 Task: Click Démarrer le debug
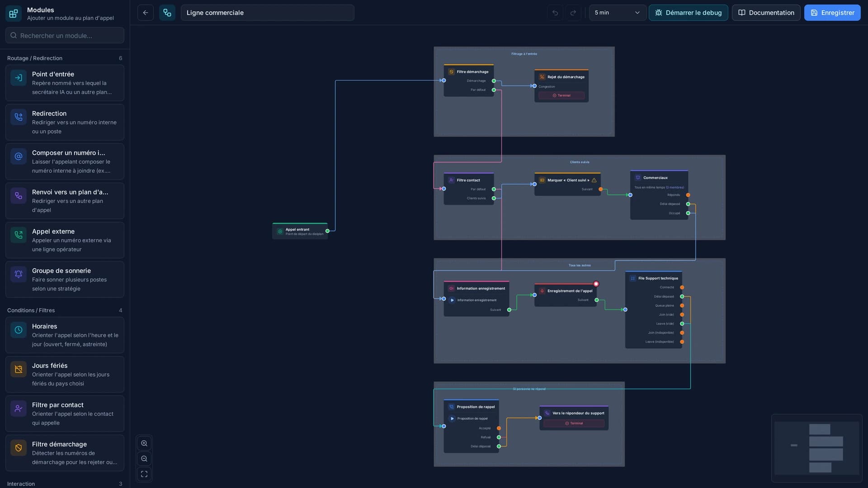(688, 13)
